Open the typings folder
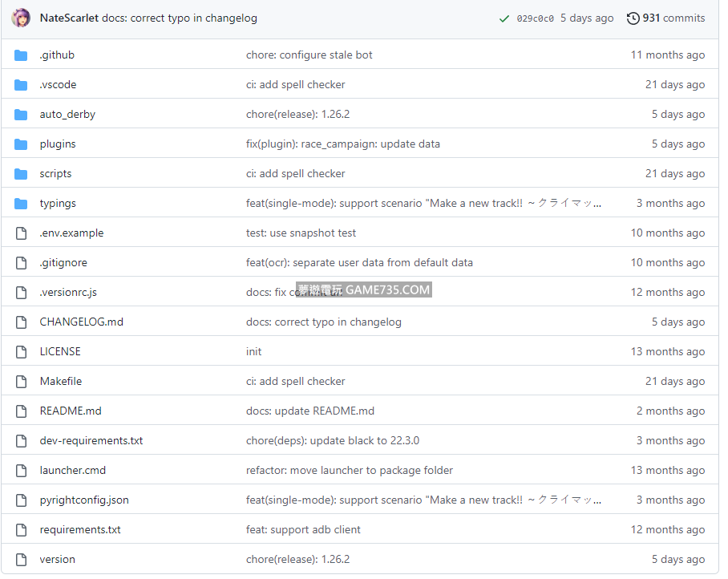Image resolution: width=728 pixels, height=579 pixels. pyautogui.click(x=58, y=204)
